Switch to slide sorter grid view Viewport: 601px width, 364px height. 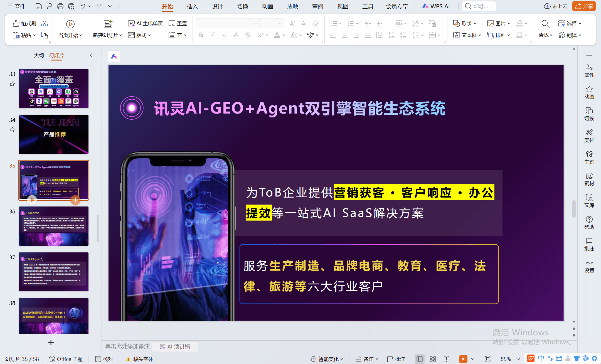click(x=433, y=359)
